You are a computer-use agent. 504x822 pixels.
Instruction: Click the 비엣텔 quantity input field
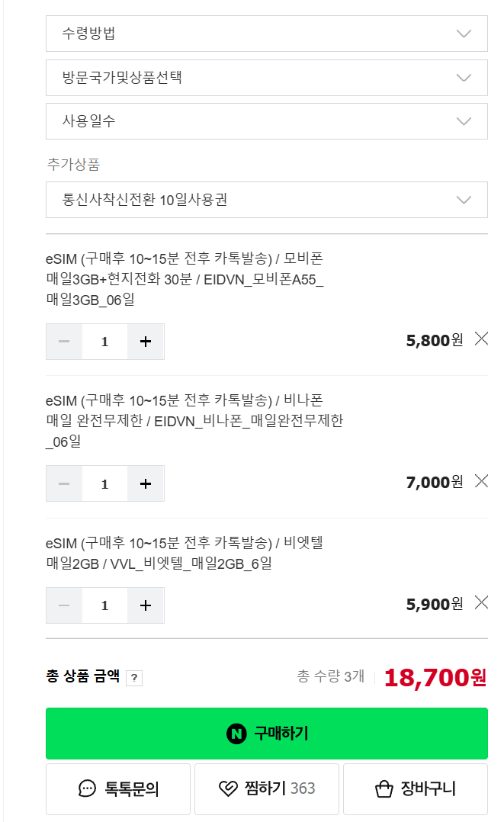(104, 605)
